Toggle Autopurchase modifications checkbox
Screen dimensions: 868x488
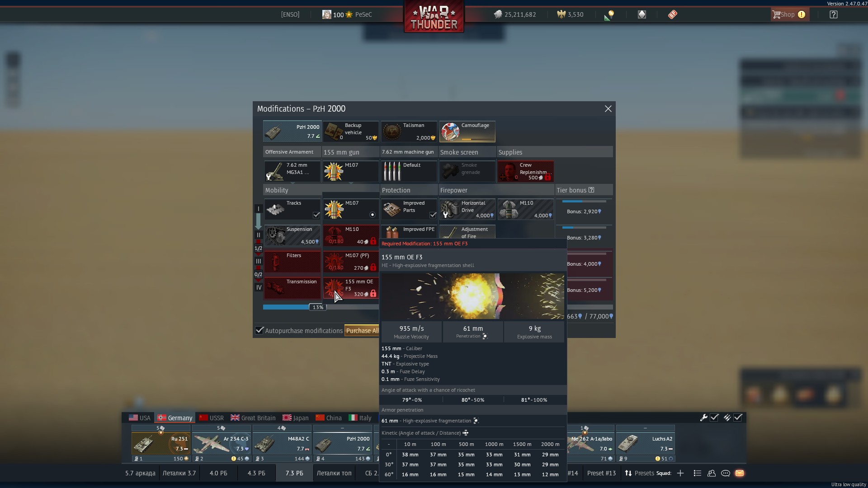click(x=259, y=330)
